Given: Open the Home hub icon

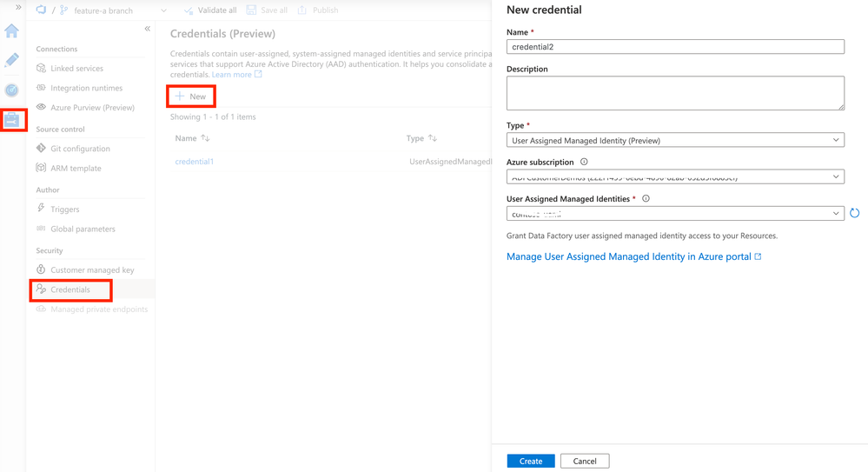Looking at the screenshot, I should click(x=11, y=31).
